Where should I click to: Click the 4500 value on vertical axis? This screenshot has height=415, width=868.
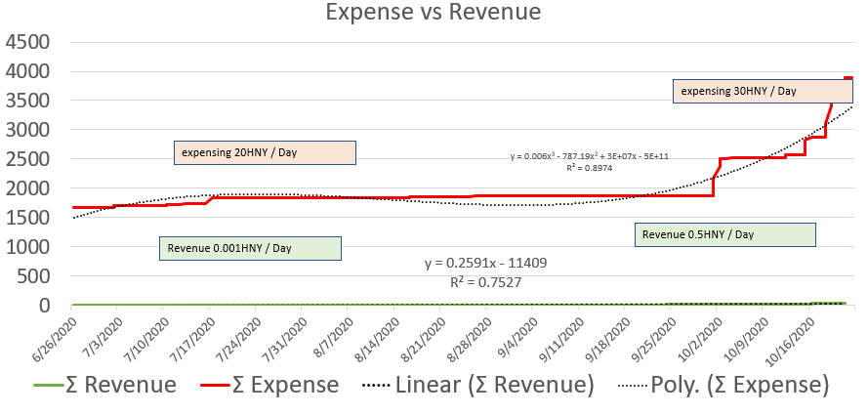[26, 42]
